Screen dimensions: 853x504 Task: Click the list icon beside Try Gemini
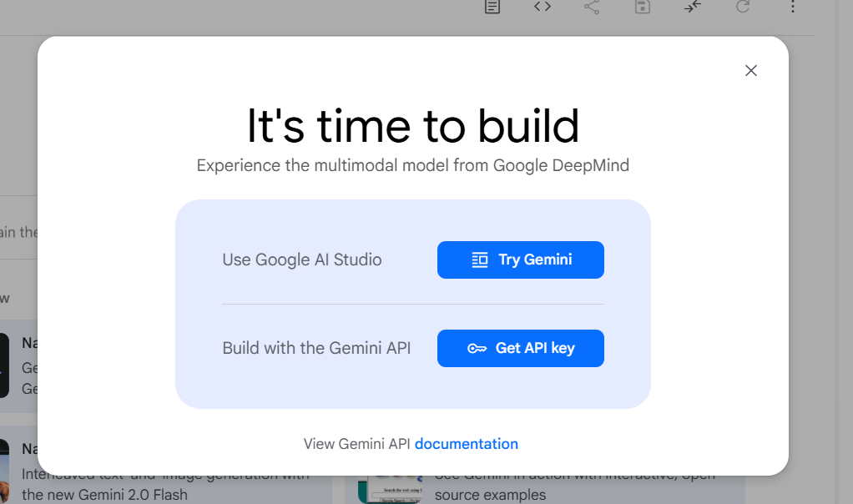pyautogui.click(x=479, y=260)
